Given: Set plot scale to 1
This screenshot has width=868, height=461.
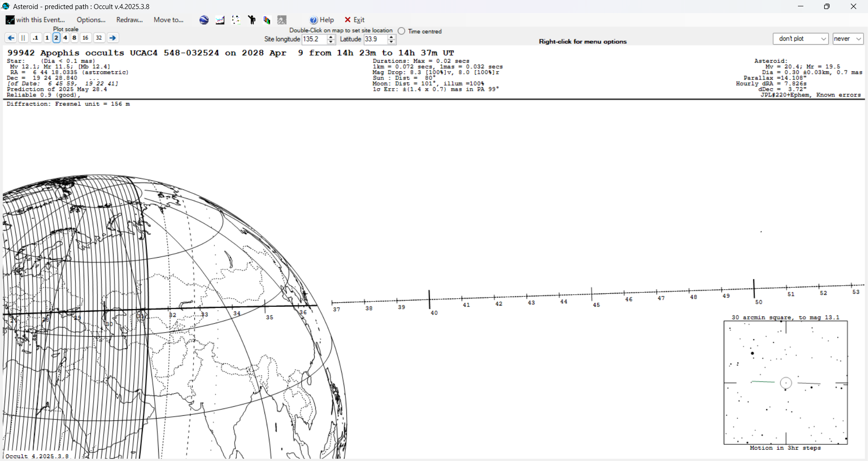Looking at the screenshot, I should click(x=47, y=38).
